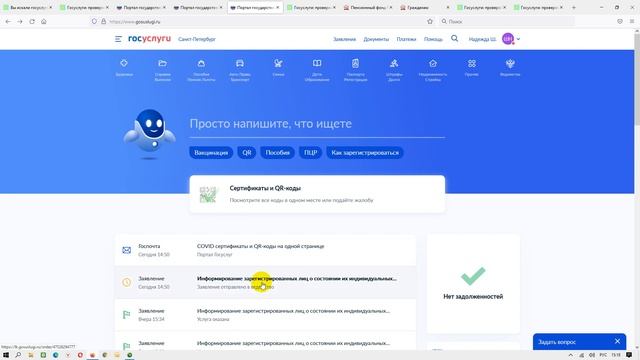Click the QR quick search chip
This screenshot has width=640, height=360.
point(247,153)
